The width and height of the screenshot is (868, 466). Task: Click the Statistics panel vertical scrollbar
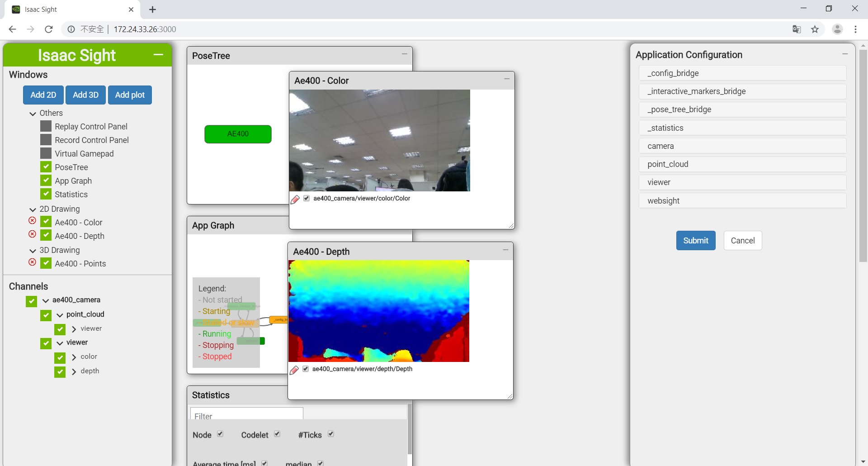410,429
